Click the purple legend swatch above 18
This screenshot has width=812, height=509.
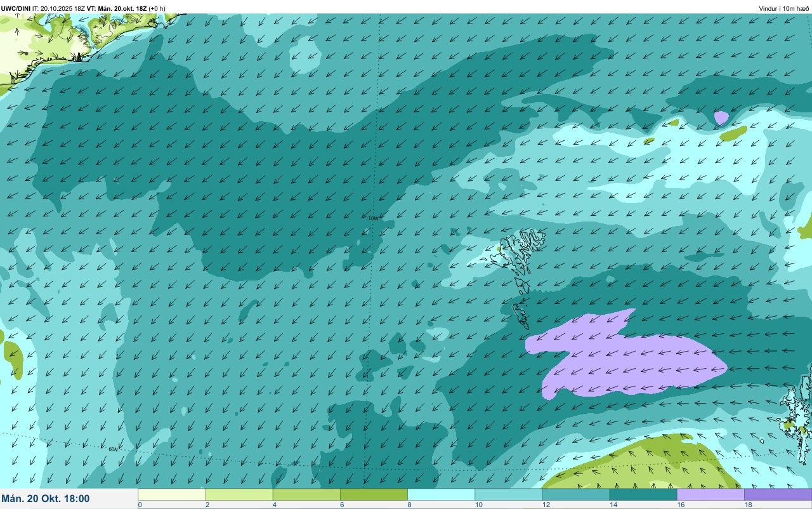(778, 494)
